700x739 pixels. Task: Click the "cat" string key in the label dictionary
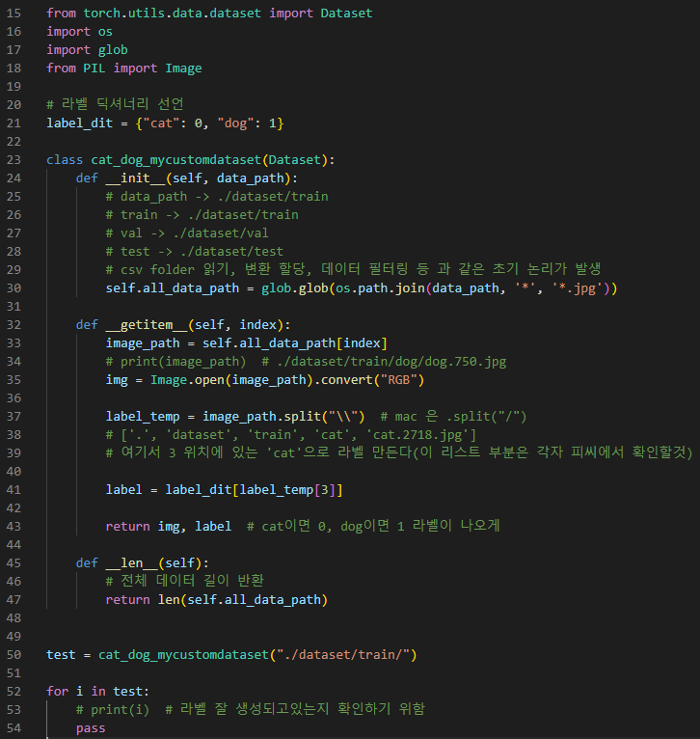pyautogui.click(x=161, y=123)
